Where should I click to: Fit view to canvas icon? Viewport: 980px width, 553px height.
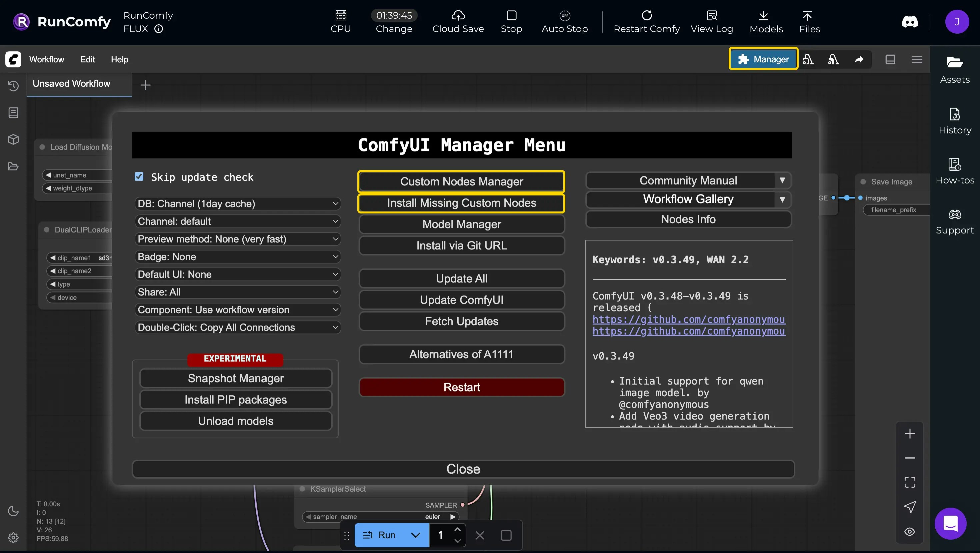pos(910,482)
